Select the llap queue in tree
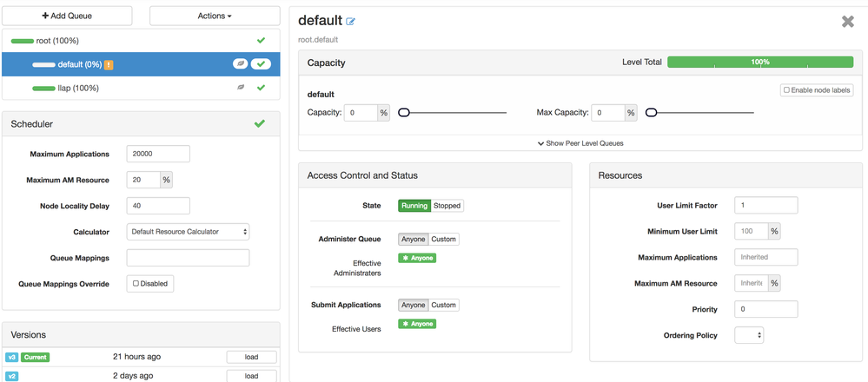The image size is (868, 382). [x=78, y=88]
